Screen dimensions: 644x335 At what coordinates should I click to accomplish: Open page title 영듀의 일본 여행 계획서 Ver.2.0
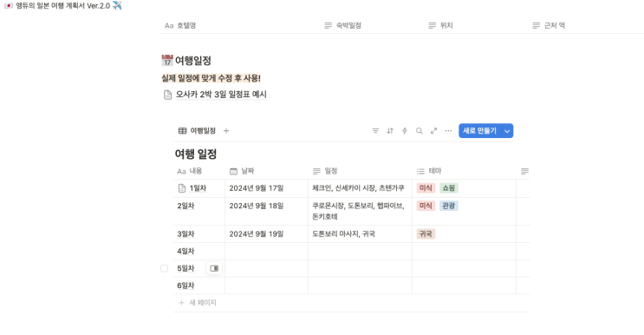tap(62, 6)
